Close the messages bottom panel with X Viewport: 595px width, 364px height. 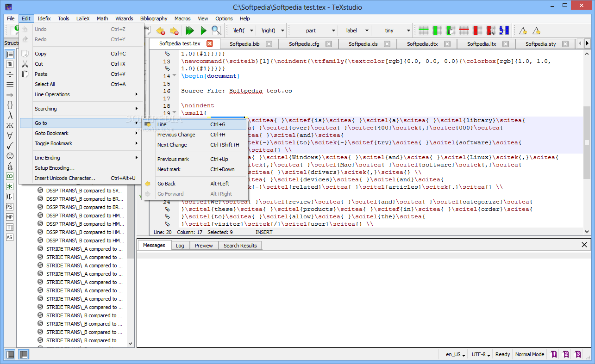pyautogui.click(x=584, y=245)
